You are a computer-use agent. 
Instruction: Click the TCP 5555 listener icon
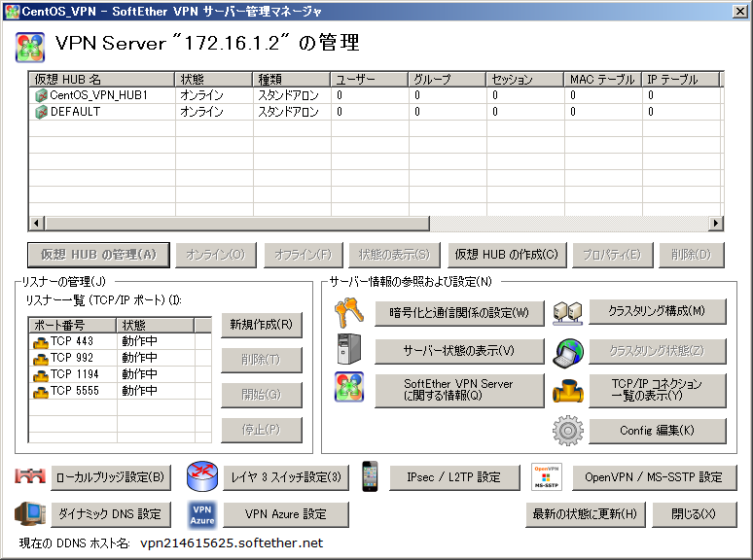pos(41,392)
